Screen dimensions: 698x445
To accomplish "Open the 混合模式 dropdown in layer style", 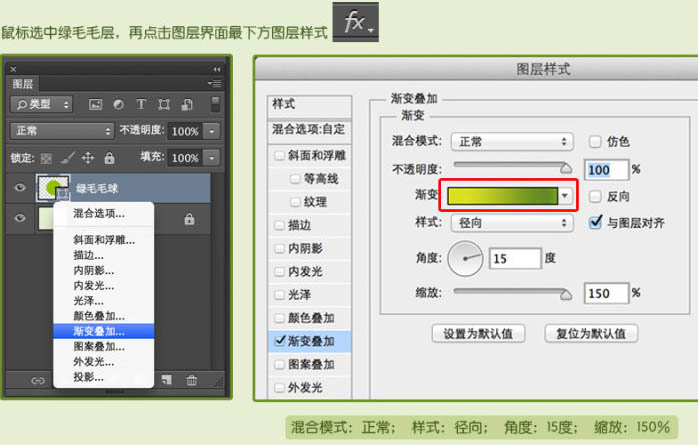I will (512, 142).
